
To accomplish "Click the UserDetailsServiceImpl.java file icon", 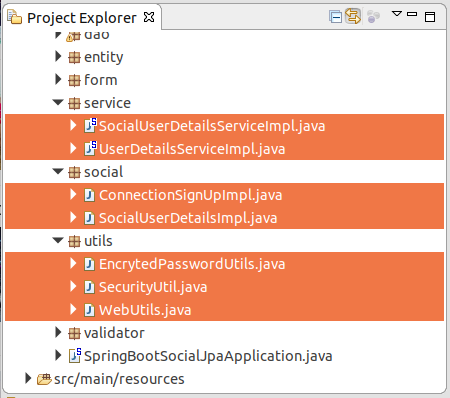I will (90, 148).
